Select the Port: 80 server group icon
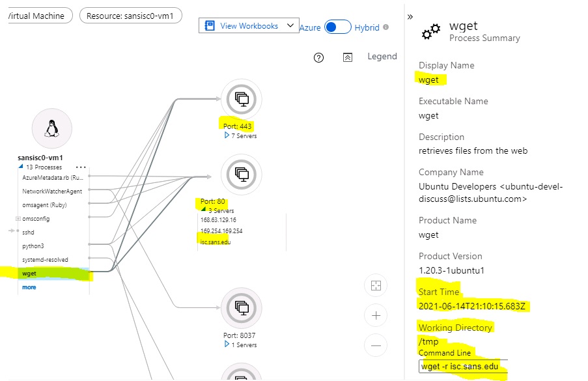Screen dimensions: 588x381 242,175
